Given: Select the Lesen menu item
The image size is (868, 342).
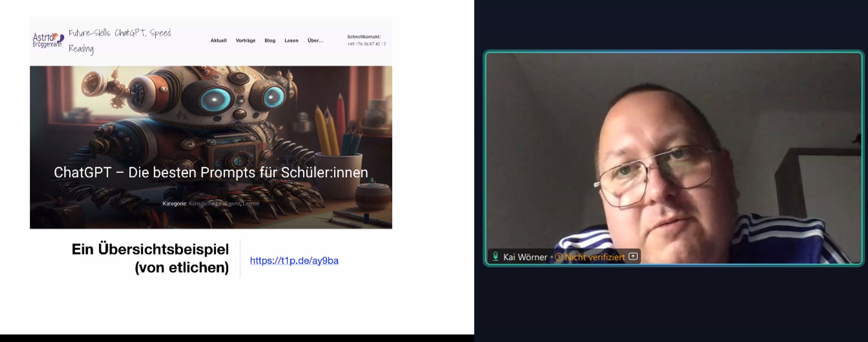Looking at the screenshot, I should (x=291, y=40).
